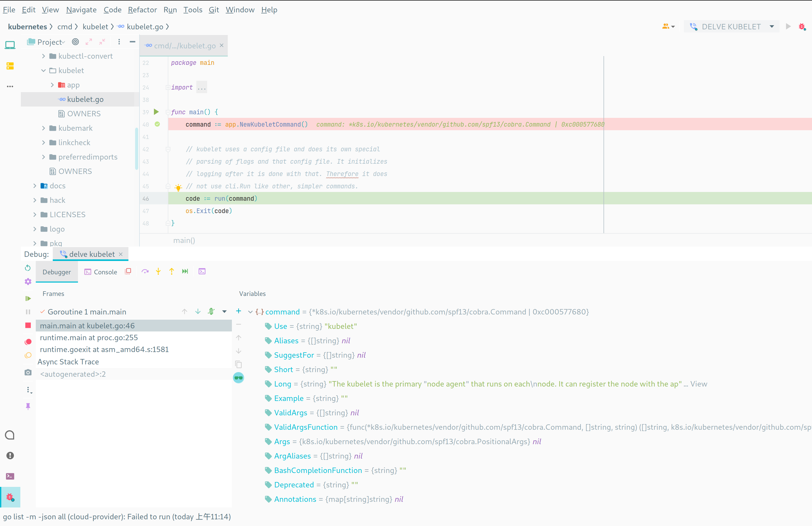Click the red Stop debug button
The height and width of the screenshot is (526, 812).
click(28, 326)
